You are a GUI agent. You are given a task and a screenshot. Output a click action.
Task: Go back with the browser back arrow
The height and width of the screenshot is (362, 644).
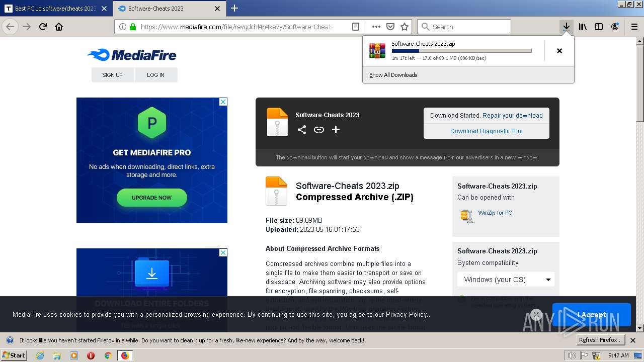pos(10,27)
